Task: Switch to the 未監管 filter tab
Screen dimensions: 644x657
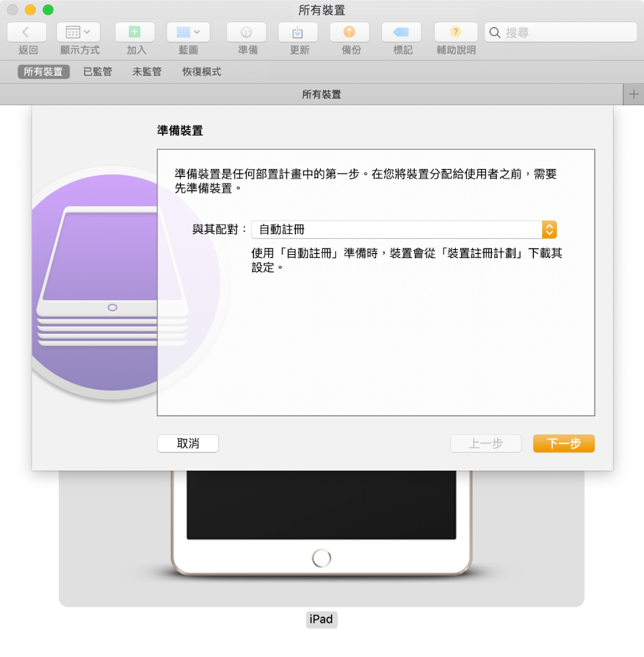Action: click(147, 72)
